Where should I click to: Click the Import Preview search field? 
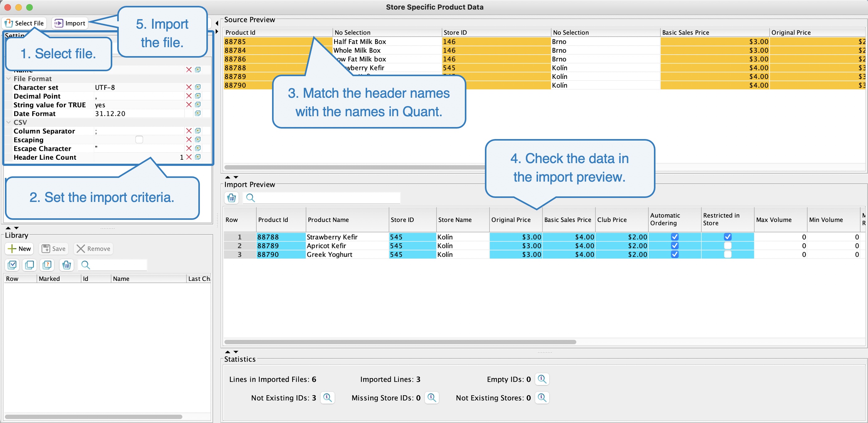point(322,198)
